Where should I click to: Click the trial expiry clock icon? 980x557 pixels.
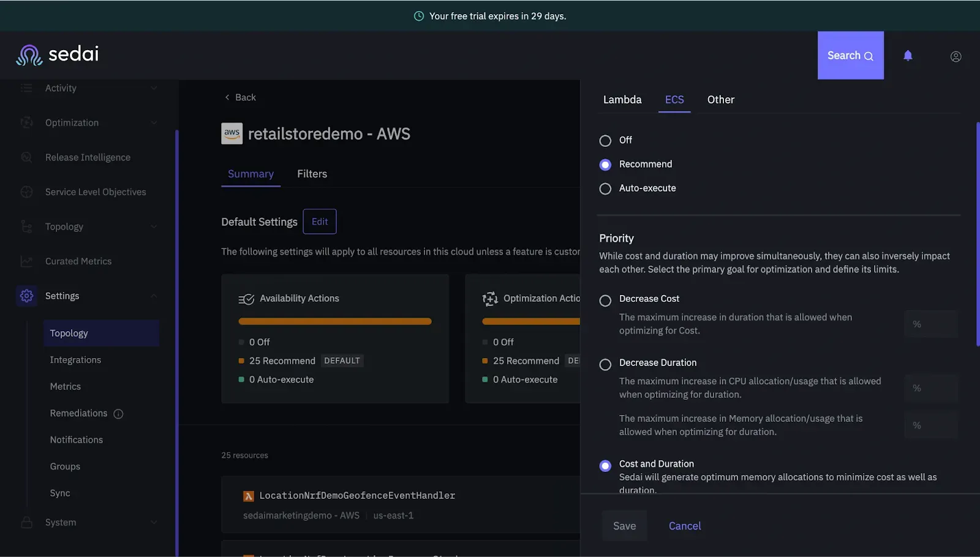click(419, 16)
